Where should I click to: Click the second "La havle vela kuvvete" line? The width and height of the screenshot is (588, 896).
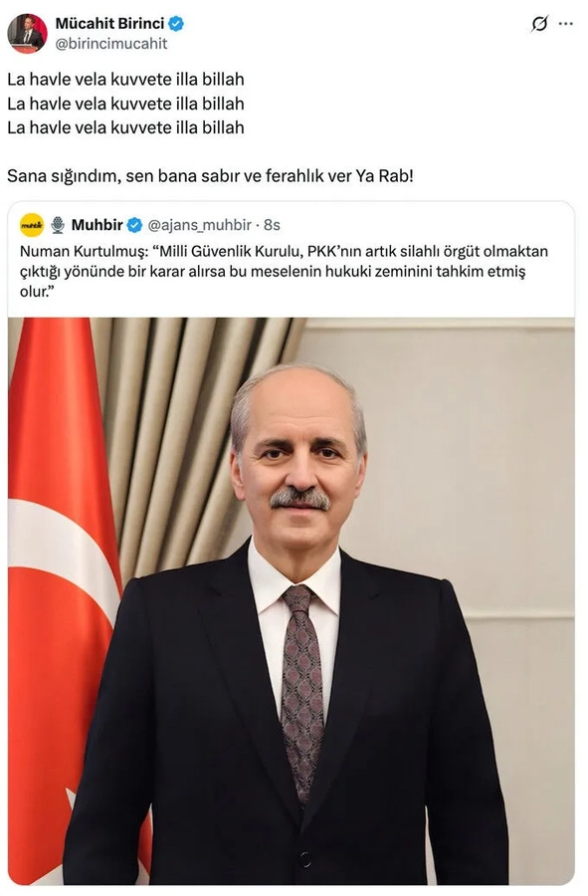click(125, 104)
